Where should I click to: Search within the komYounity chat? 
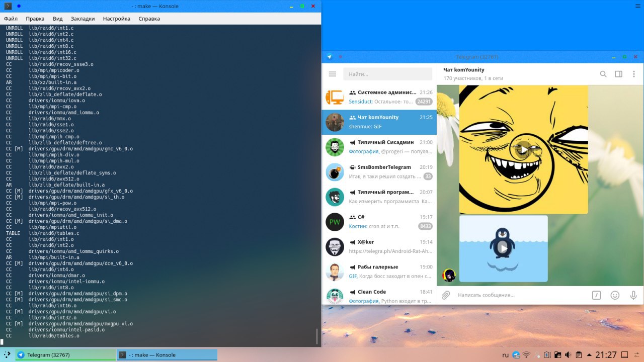603,74
